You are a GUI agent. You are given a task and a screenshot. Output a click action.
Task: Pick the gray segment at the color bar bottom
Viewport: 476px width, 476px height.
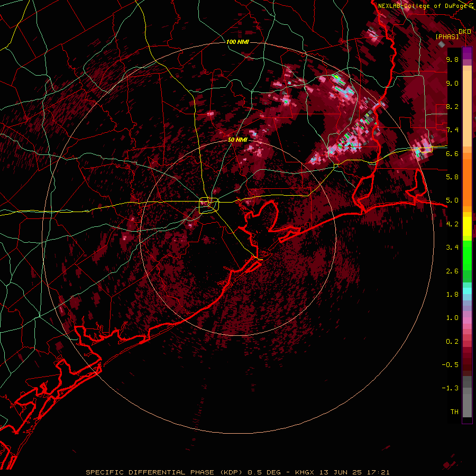coord(467,397)
